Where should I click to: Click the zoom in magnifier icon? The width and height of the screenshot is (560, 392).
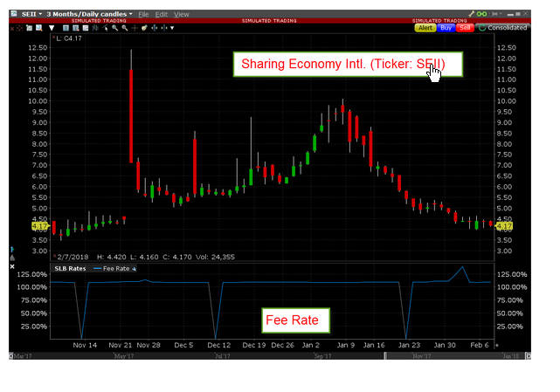115,28
